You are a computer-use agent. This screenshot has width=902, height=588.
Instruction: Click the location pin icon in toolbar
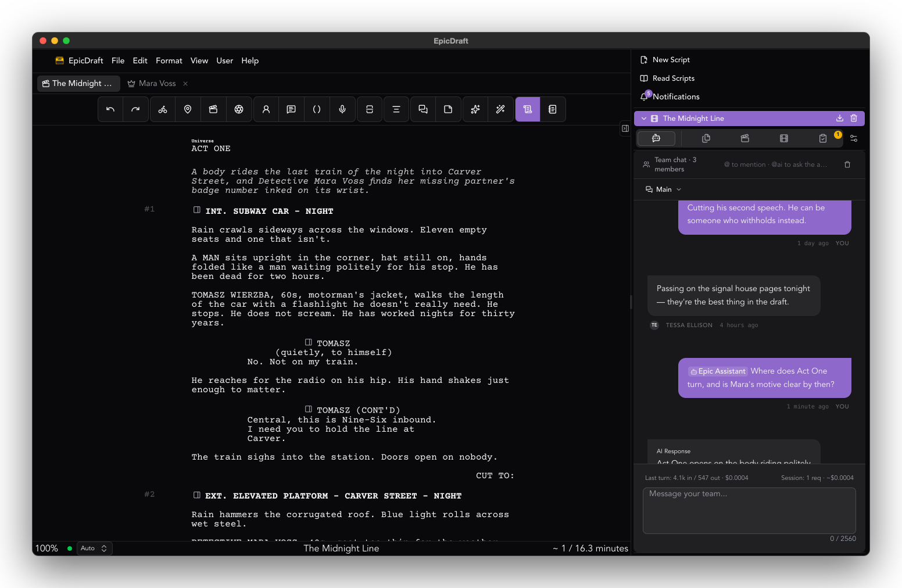(188, 109)
